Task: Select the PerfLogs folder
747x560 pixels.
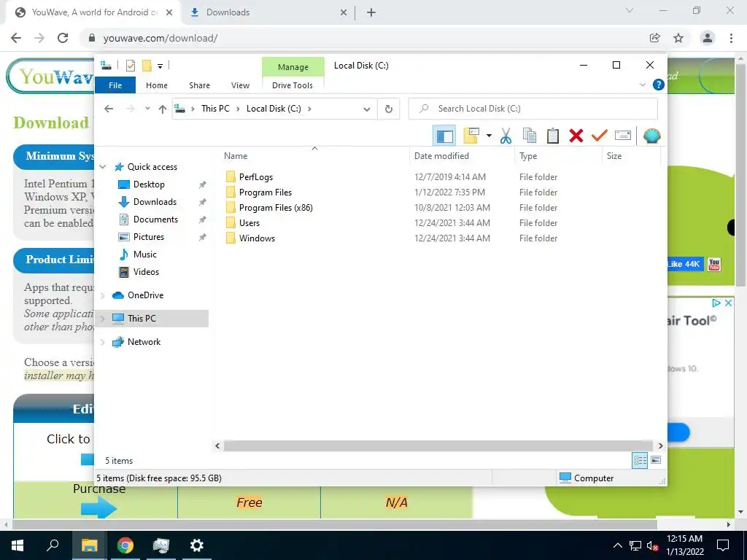Action: point(256,177)
